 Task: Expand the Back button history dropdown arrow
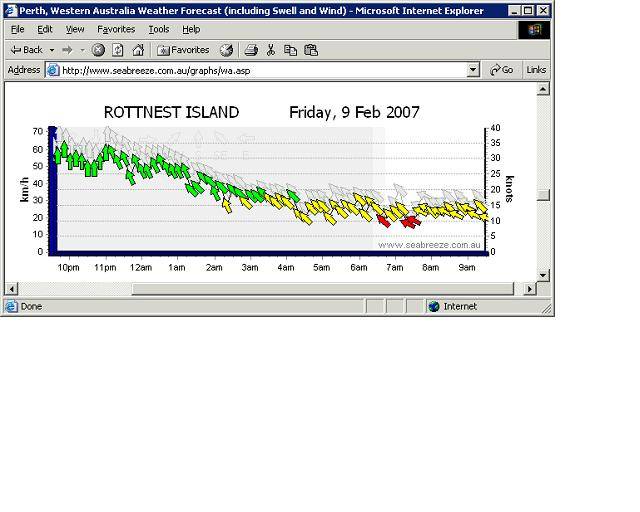(52, 50)
